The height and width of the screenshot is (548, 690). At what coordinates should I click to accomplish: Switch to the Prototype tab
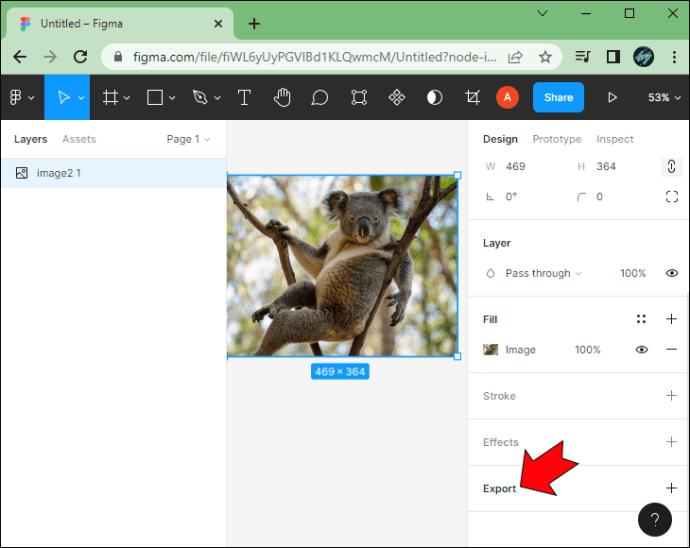557,139
